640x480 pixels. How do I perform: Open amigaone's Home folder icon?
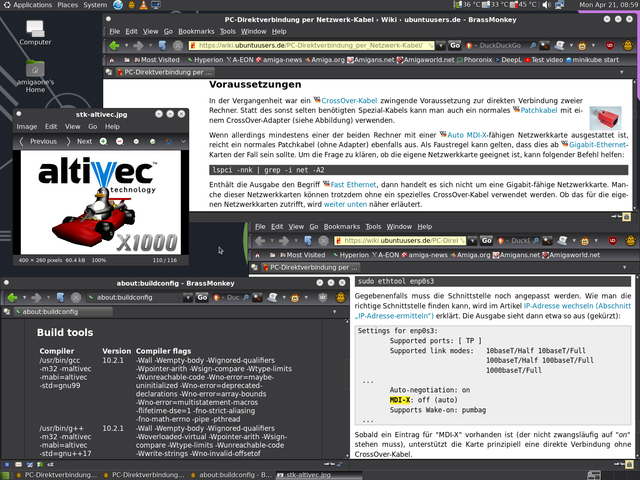[x=35, y=76]
